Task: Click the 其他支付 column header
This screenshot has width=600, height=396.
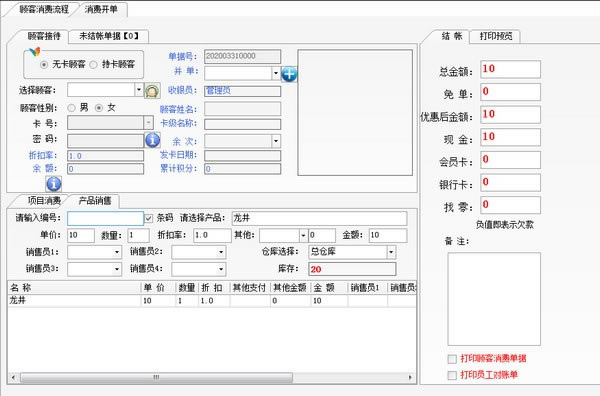Action: (250, 288)
